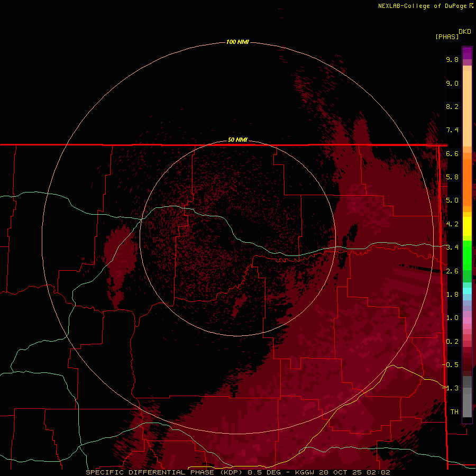Select the 50 NMI range ring label
Image resolution: width=476 pixels, height=476 pixels.
pyautogui.click(x=237, y=140)
